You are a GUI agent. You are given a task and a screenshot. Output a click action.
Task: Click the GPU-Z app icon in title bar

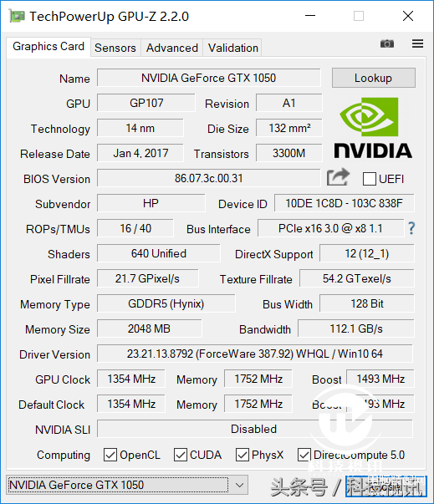[x=17, y=16]
